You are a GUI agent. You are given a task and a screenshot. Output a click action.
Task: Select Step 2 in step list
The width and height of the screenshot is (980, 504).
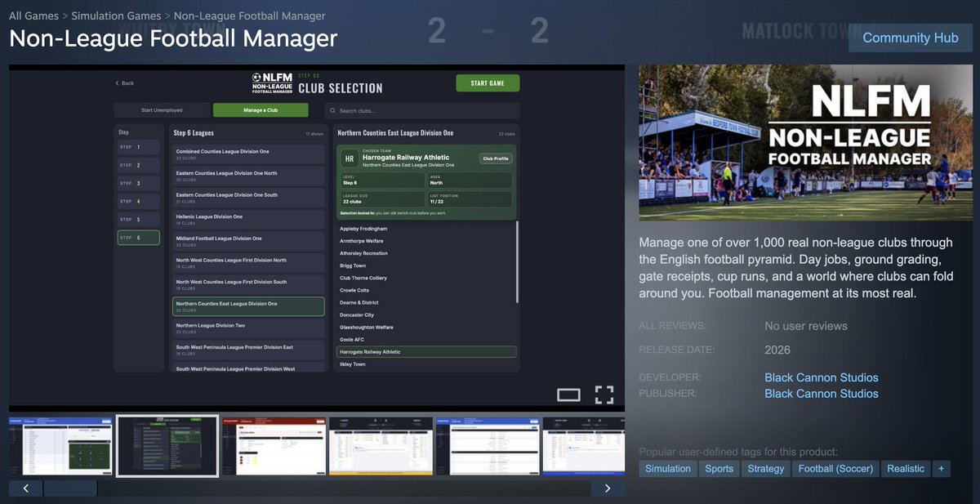click(138, 165)
